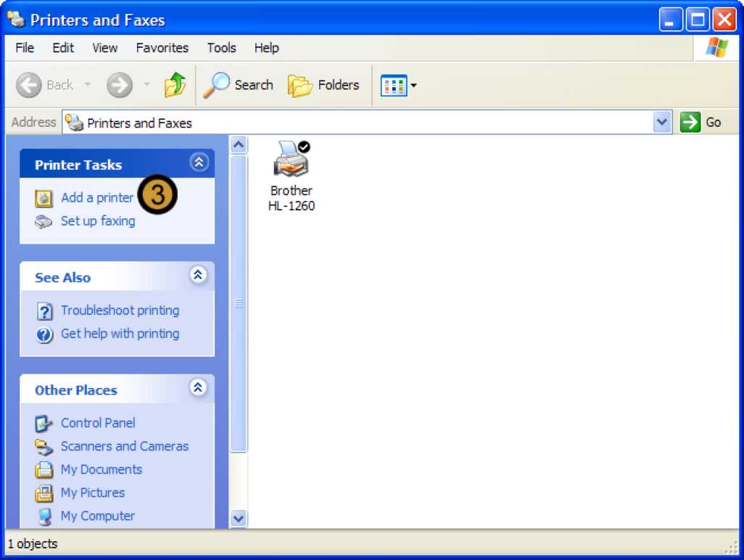Open My Computer link
744x560 pixels.
click(x=98, y=516)
